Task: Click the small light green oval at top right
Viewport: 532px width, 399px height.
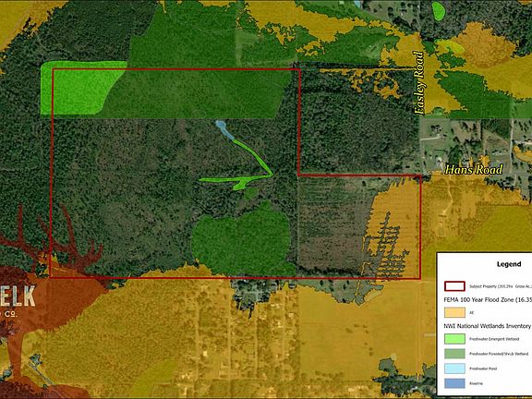Action: pyautogui.click(x=439, y=10)
